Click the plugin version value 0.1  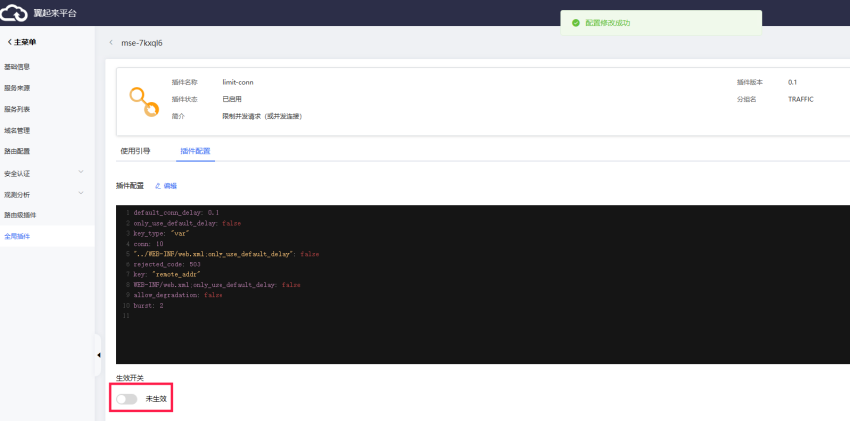point(793,82)
